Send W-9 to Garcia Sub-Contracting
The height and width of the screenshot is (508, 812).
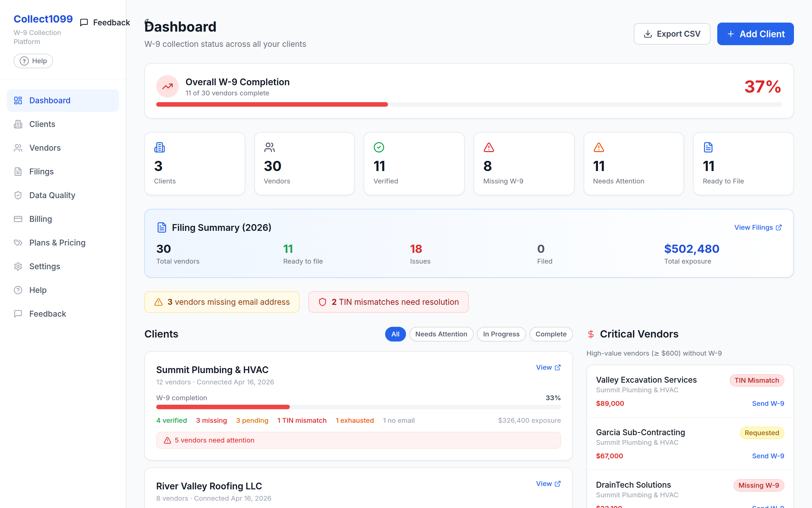point(768,456)
